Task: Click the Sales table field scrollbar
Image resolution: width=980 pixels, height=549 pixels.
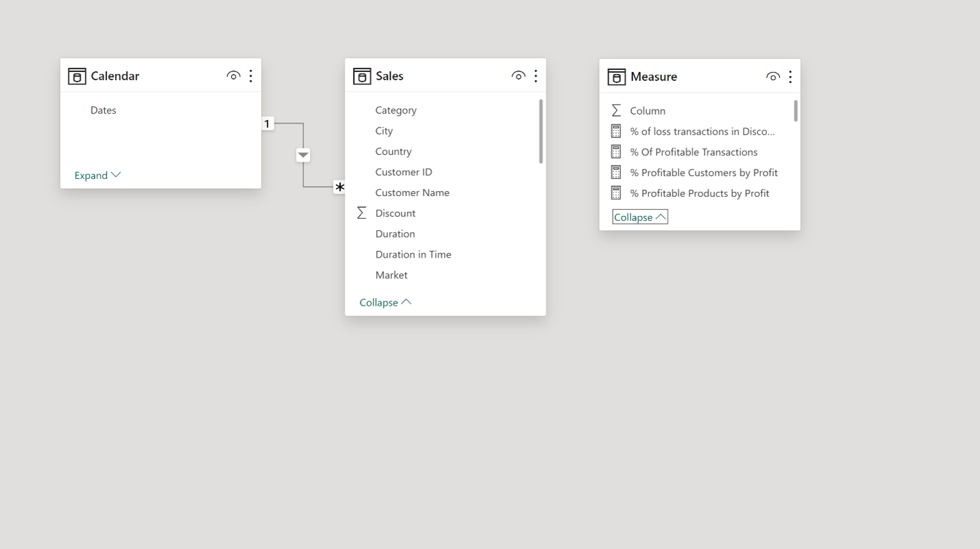Action: pyautogui.click(x=541, y=132)
